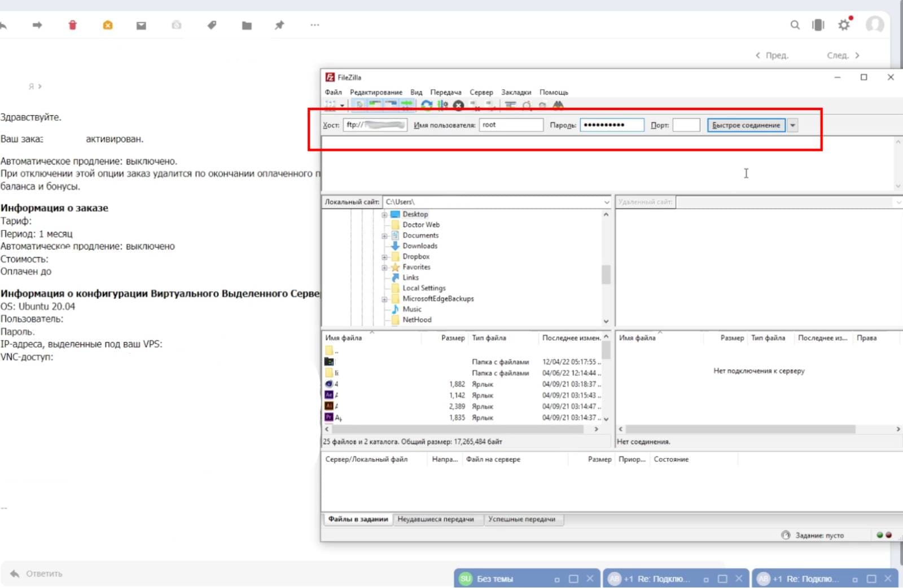903x588 pixels.
Task: Open the Передача menu
Action: click(x=445, y=92)
